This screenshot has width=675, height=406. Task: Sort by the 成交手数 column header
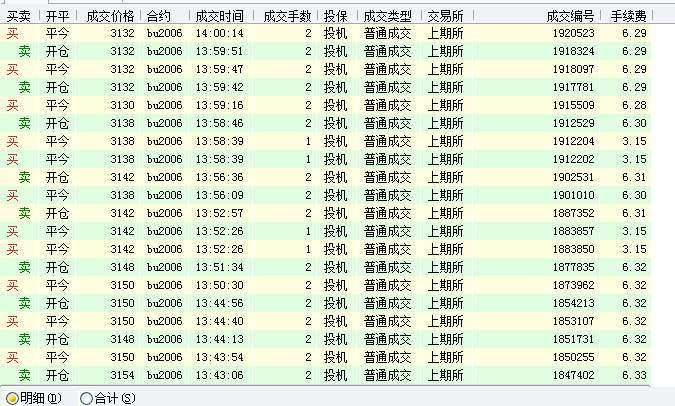pos(287,16)
